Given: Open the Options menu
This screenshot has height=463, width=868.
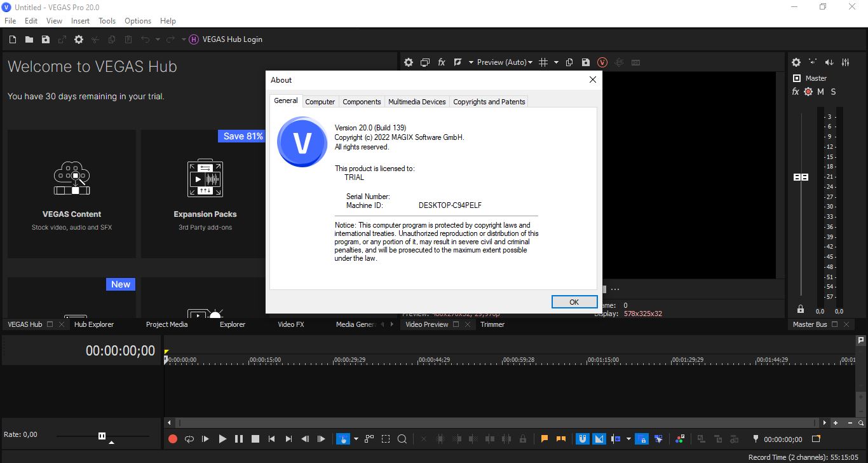Looking at the screenshot, I should coord(138,21).
